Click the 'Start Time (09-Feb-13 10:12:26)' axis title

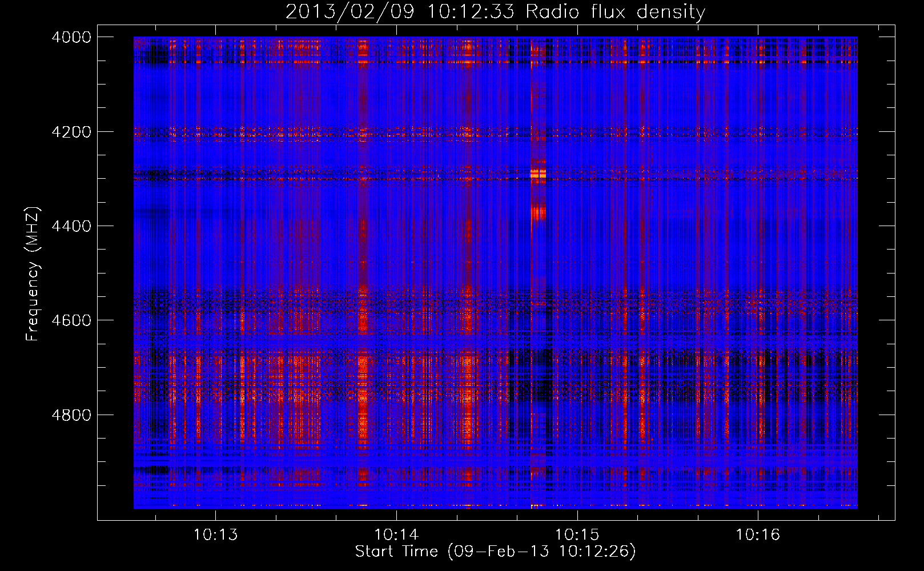coord(495,552)
